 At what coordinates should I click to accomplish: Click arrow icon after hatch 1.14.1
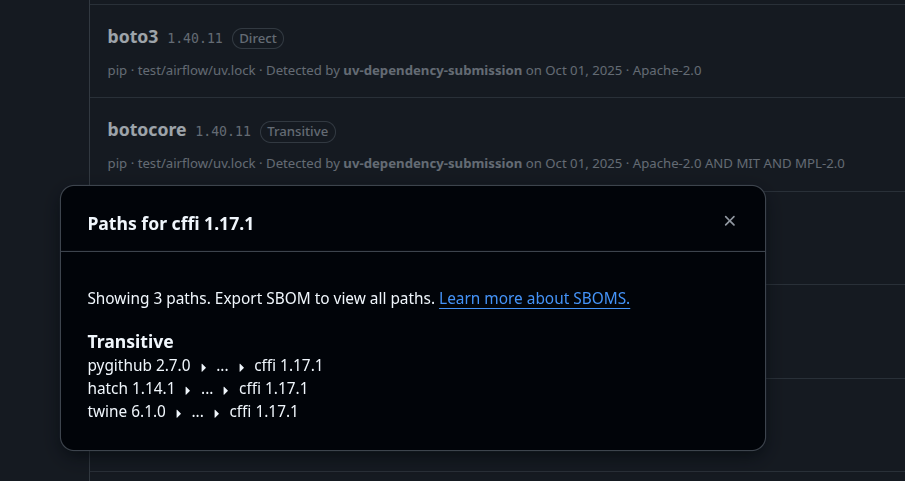click(188, 390)
